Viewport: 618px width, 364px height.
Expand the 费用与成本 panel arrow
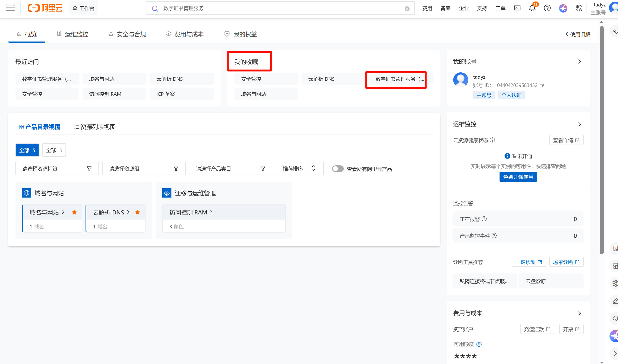click(x=580, y=313)
